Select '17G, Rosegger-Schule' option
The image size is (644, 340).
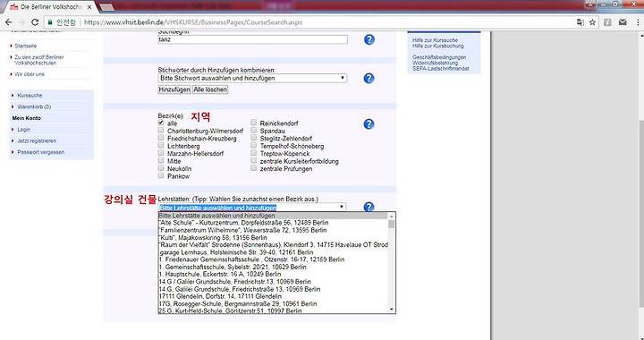coord(273,304)
